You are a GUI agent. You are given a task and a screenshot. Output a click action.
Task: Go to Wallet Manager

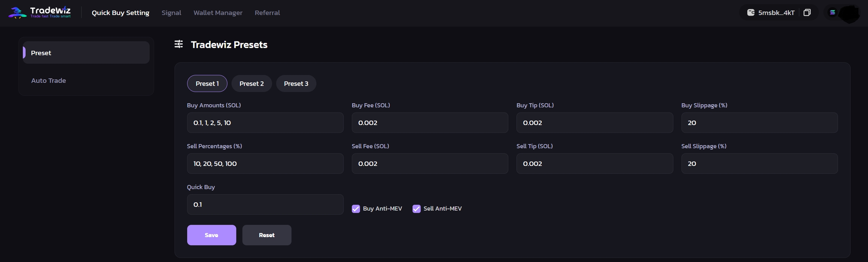coord(218,13)
